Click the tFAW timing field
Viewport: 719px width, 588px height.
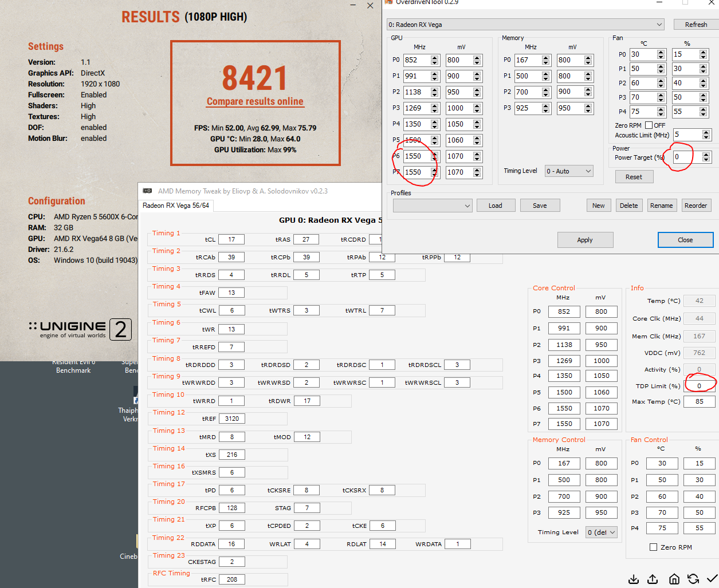tap(231, 293)
